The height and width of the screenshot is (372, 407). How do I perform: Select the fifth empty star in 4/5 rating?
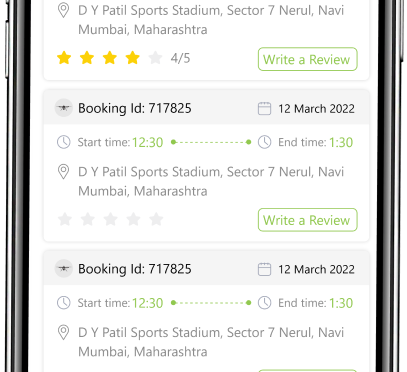click(155, 58)
